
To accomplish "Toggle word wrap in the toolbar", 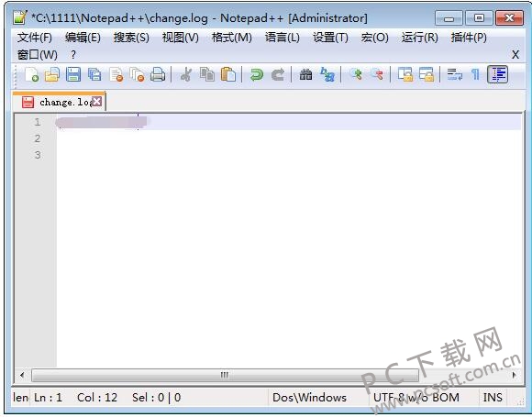I will coord(454,74).
